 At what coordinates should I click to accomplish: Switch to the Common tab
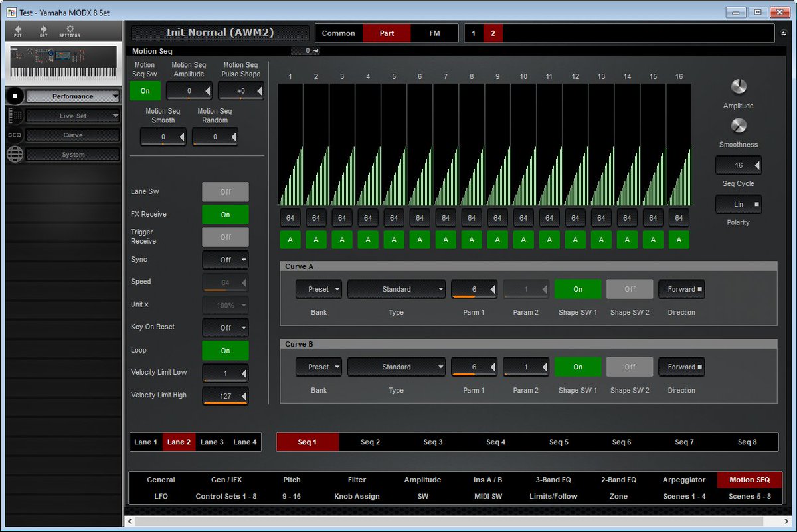(x=339, y=33)
